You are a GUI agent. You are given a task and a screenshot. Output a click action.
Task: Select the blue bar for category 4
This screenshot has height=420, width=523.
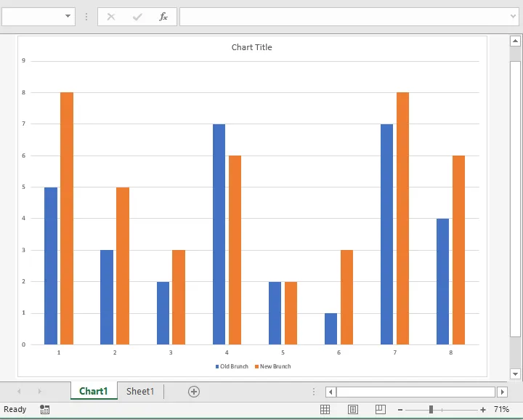tap(219, 235)
